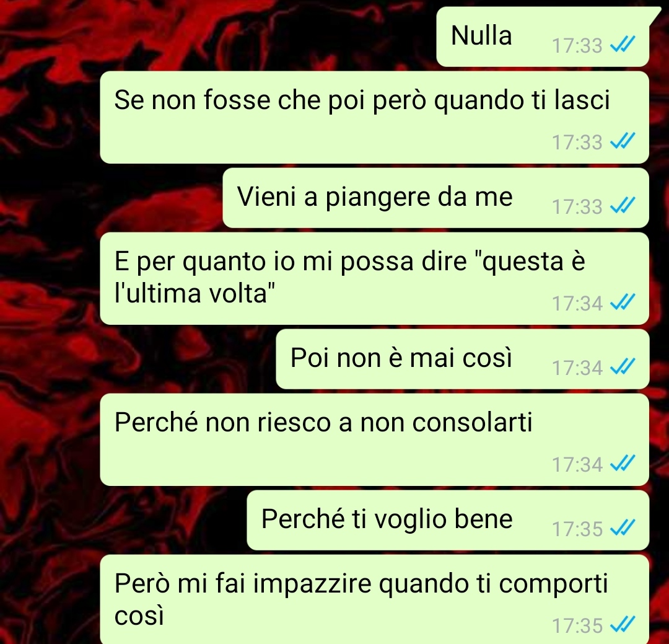Screen dimensions: 669x644
Task: Click the read-receipt ticks beside "Perché ti voglio bene"
Action: [623, 528]
